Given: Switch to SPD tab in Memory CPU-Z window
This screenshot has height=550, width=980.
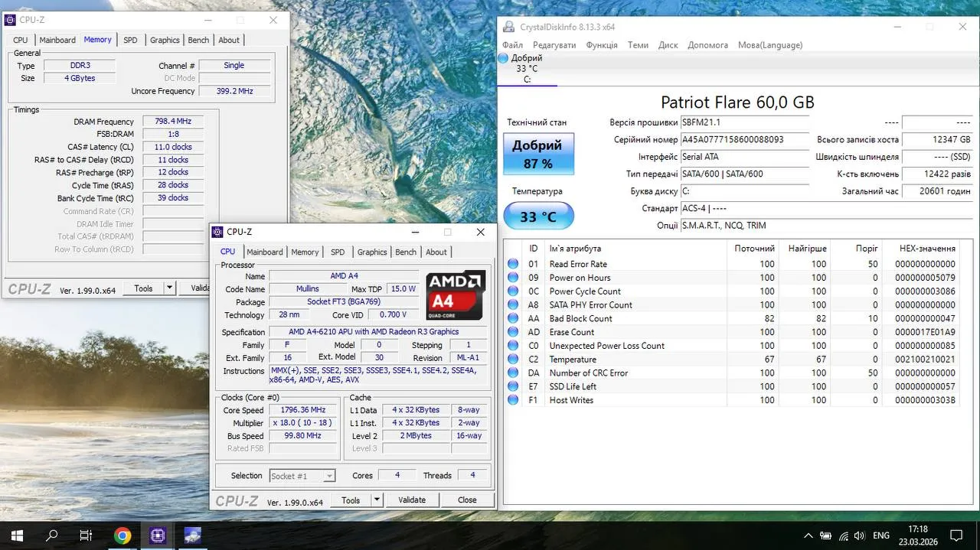Looking at the screenshot, I should point(131,40).
